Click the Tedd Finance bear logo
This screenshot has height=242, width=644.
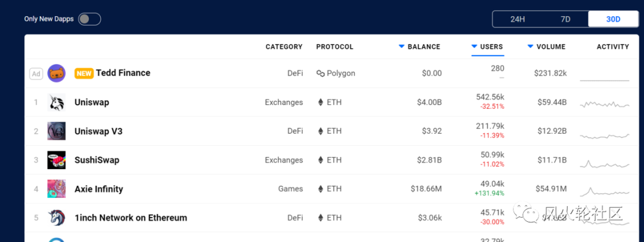pyautogui.click(x=56, y=73)
